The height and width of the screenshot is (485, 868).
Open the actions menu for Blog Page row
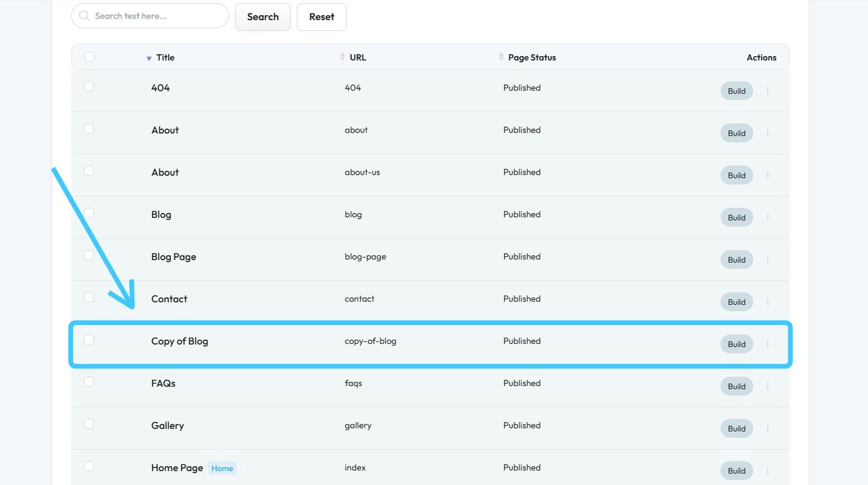[768, 260]
